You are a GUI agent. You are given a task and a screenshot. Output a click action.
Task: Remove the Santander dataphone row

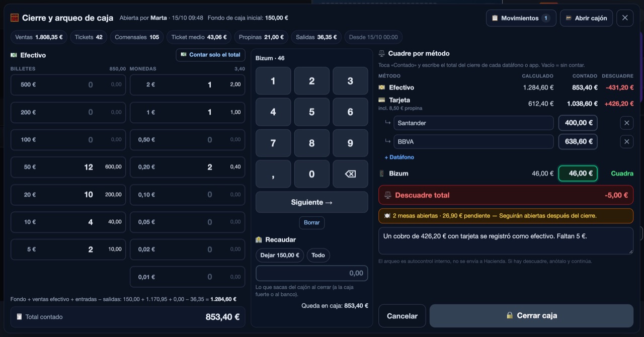tap(626, 123)
